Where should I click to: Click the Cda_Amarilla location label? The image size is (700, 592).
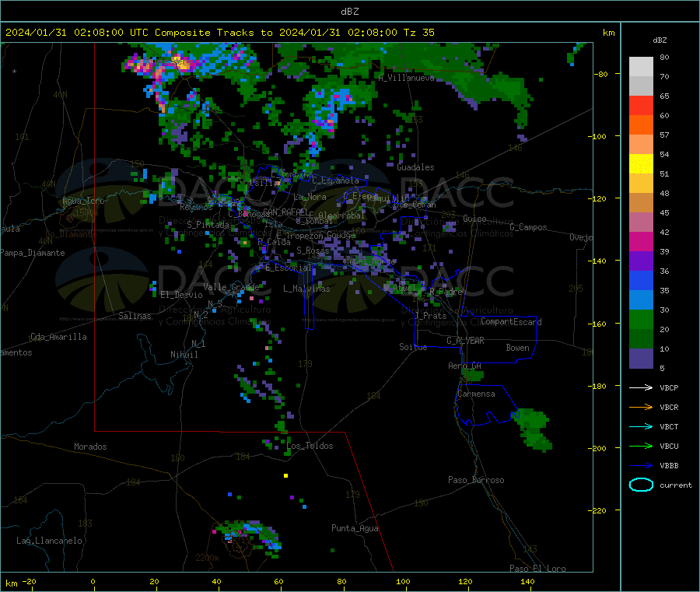(58, 337)
